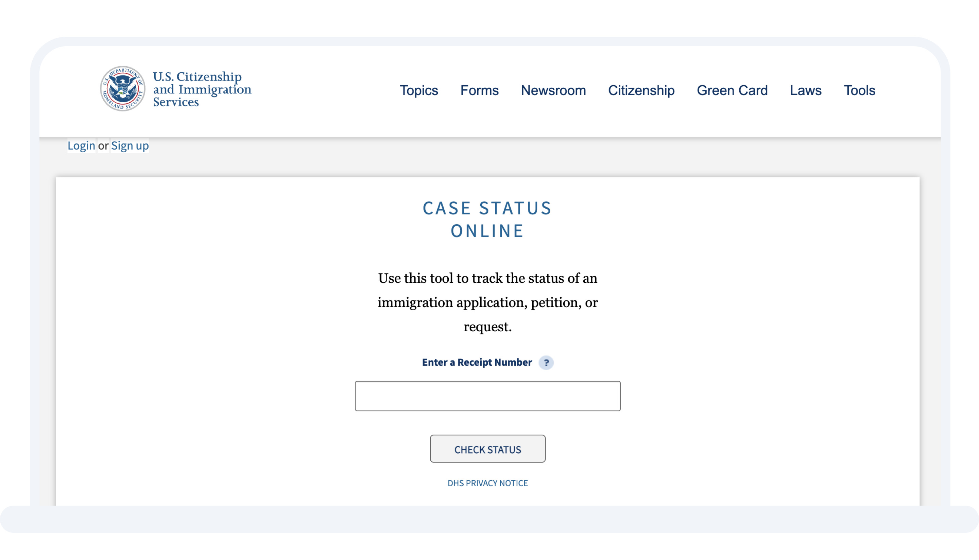The image size is (979, 560).
Task: Click the Department of Homeland Security seal logo
Action: 123,88
